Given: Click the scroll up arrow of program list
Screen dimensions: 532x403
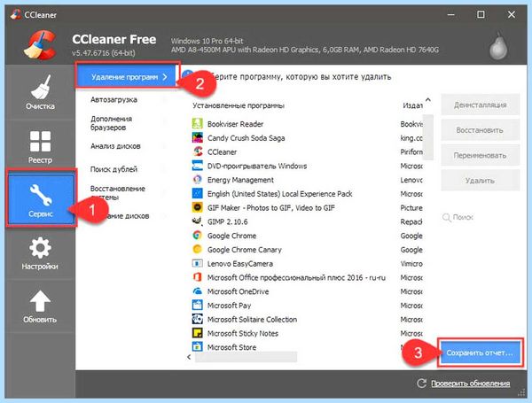Looking at the screenshot, I should (428, 100).
